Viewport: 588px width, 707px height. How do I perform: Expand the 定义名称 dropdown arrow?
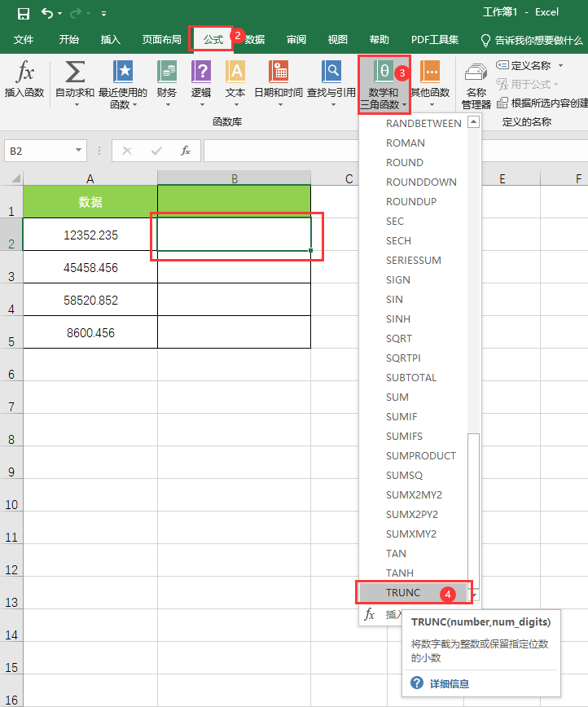click(560, 66)
